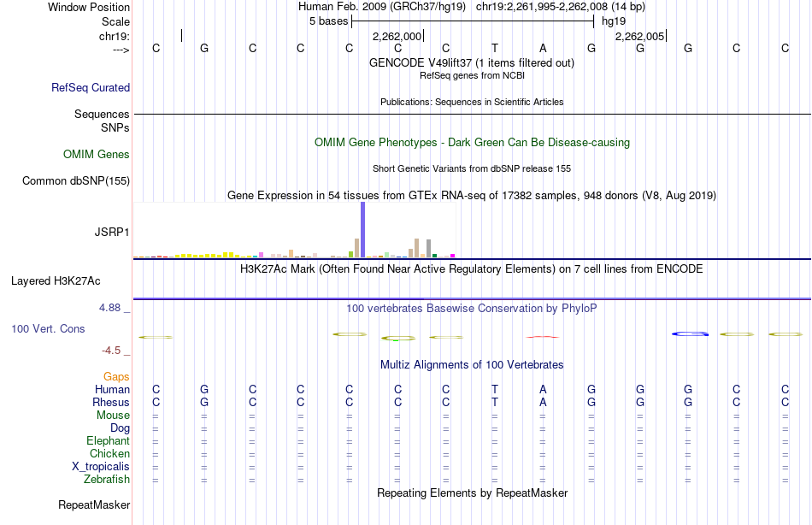The width and height of the screenshot is (812, 525).
Task: Click the T base in the Human row
Action: pos(495,389)
